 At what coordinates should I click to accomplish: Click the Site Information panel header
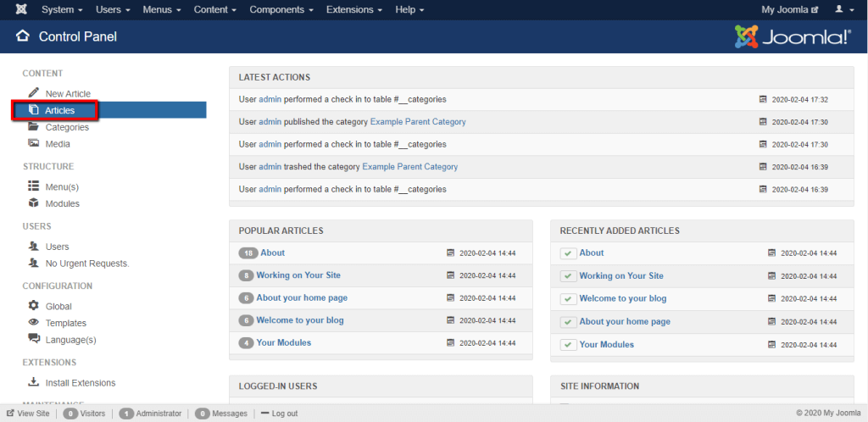[702, 386]
